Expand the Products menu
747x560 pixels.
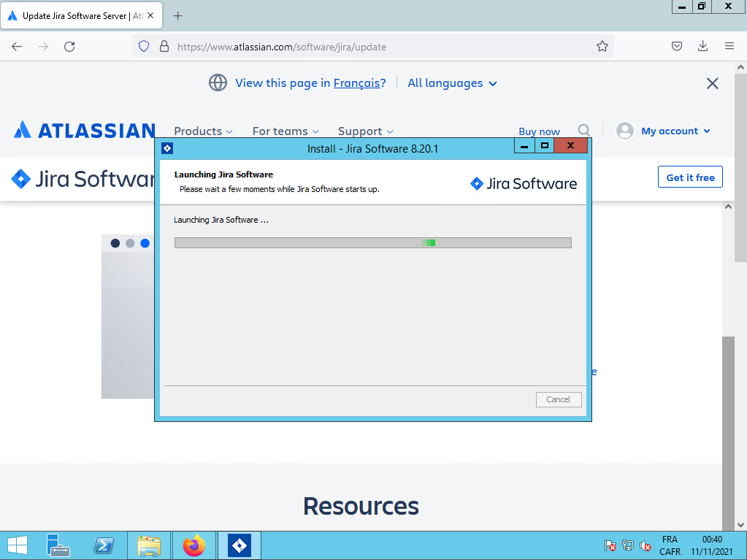pos(203,131)
